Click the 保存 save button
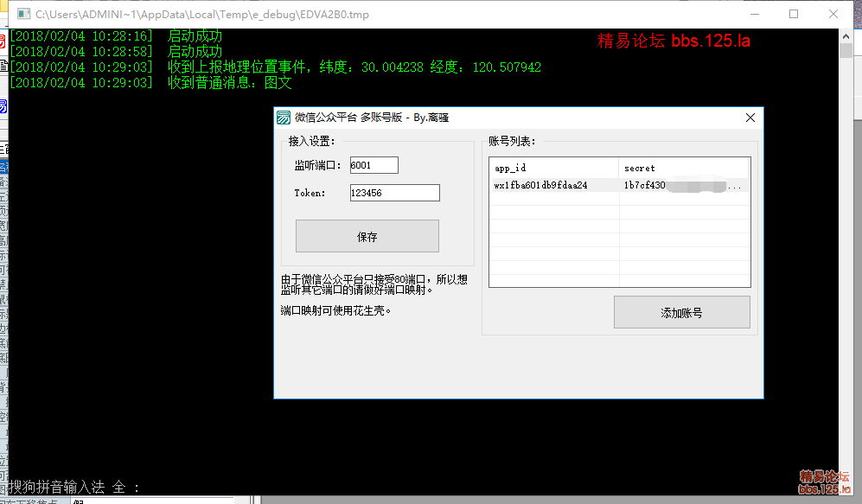 [367, 236]
